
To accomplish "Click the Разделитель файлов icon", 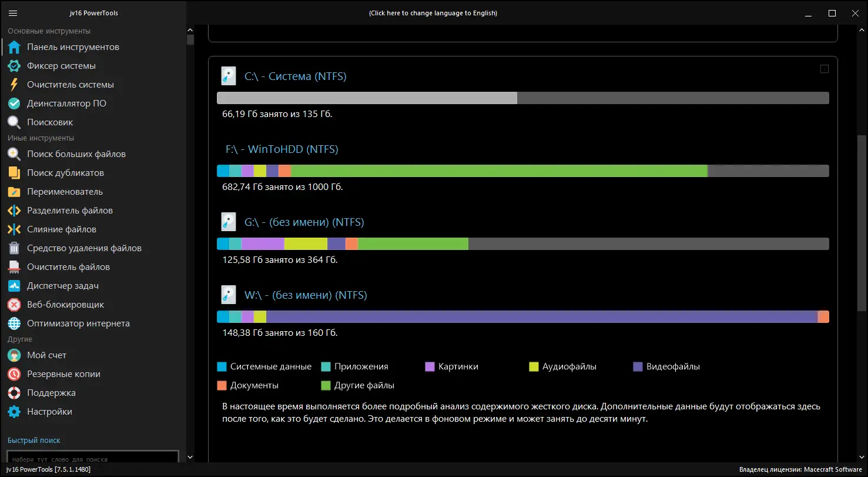I will (x=14, y=211).
